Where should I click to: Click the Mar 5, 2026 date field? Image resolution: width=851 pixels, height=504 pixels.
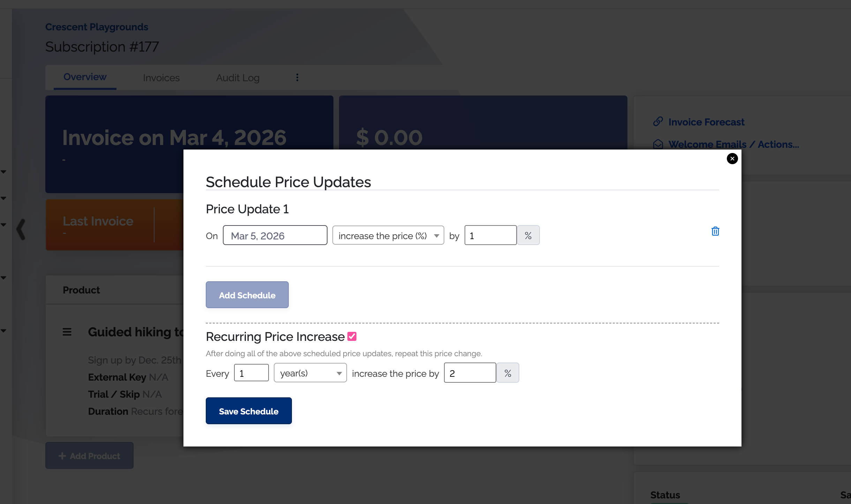(275, 236)
